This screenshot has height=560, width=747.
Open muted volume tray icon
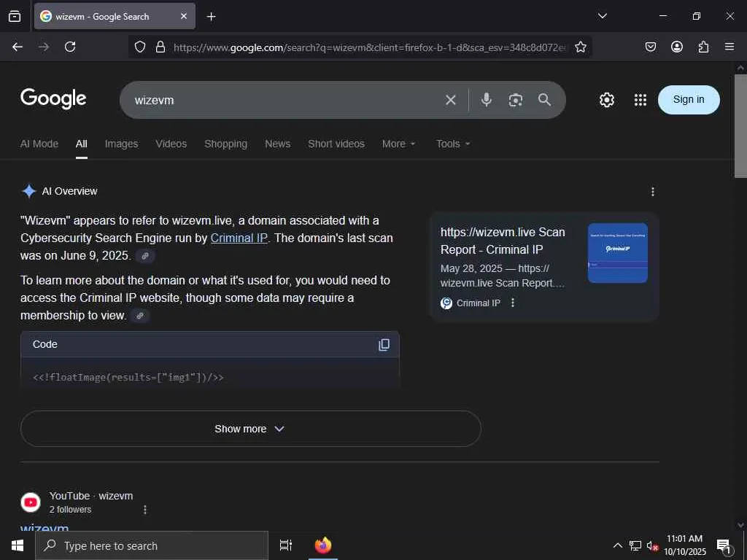652,545
